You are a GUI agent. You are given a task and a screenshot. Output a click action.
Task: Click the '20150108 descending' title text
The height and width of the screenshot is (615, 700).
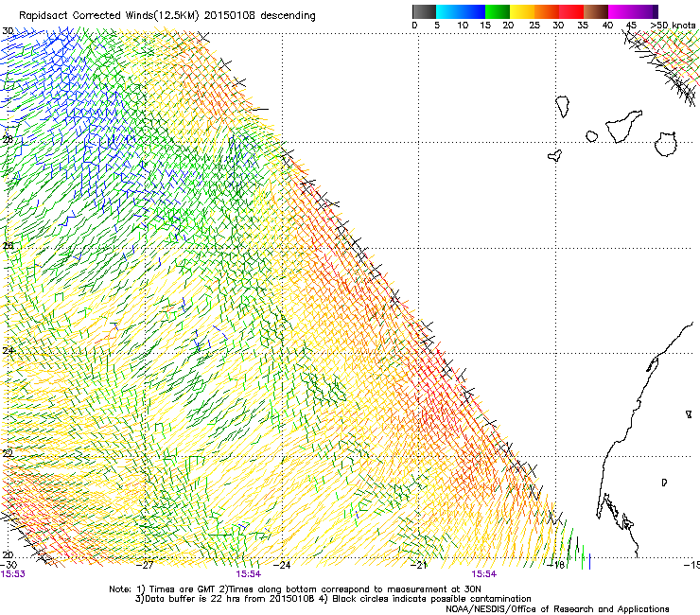(260, 16)
